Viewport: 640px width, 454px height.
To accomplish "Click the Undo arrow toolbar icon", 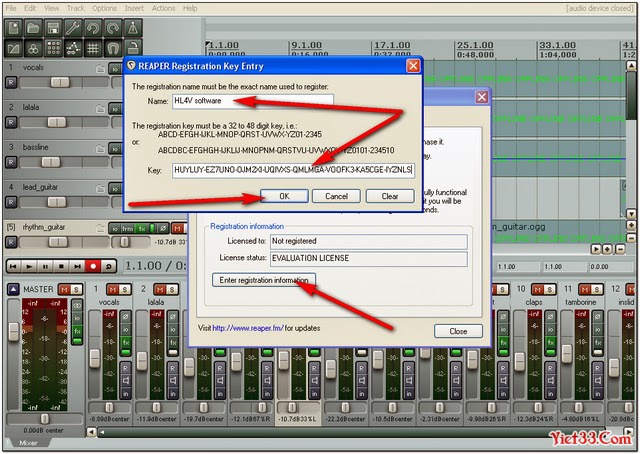I will [93, 28].
